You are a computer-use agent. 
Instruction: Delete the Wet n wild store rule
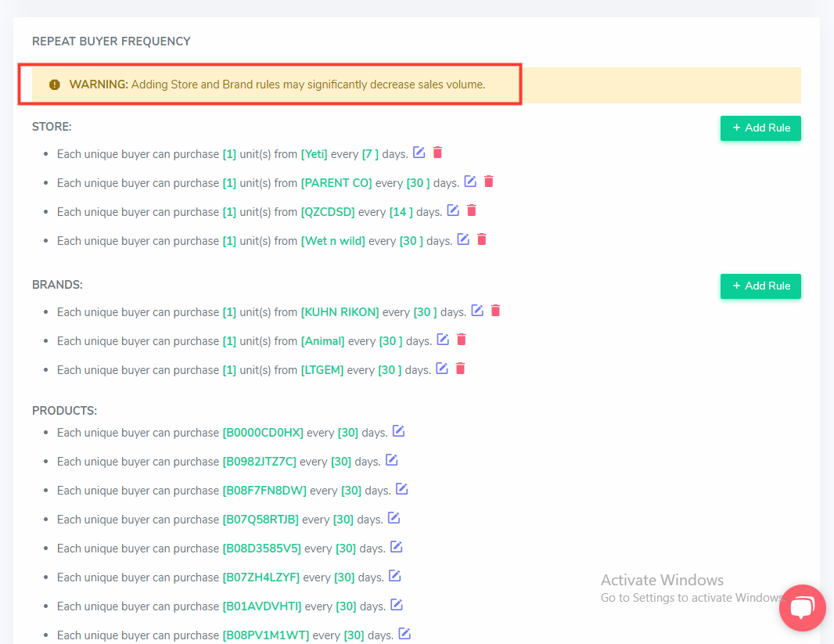point(482,239)
